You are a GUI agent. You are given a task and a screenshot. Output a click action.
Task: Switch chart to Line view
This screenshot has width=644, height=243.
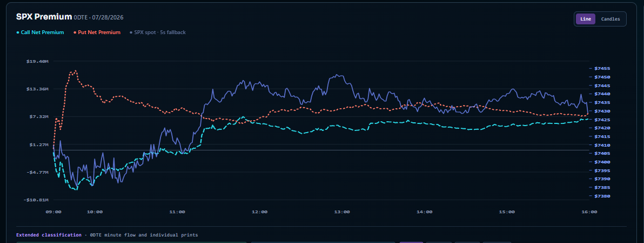coord(585,19)
